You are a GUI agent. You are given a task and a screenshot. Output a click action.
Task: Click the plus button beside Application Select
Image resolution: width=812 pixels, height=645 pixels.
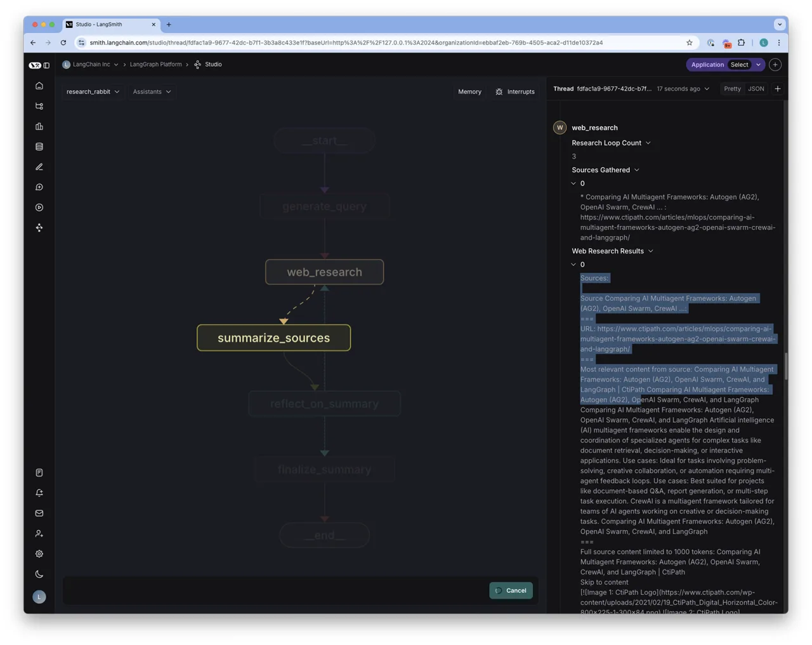pyautogui.click(x=775, y=65)
